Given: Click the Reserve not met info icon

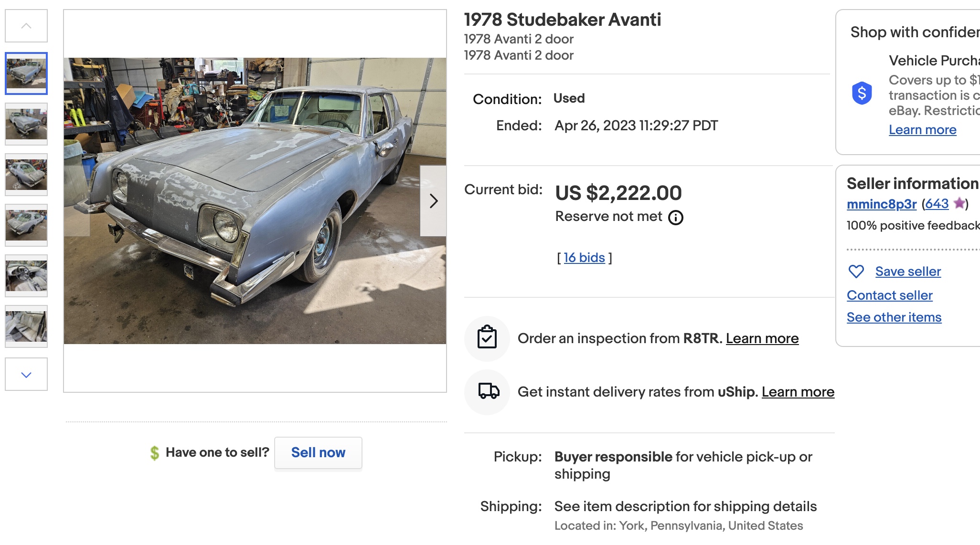Looking at the screenshot, I should 675,218.
